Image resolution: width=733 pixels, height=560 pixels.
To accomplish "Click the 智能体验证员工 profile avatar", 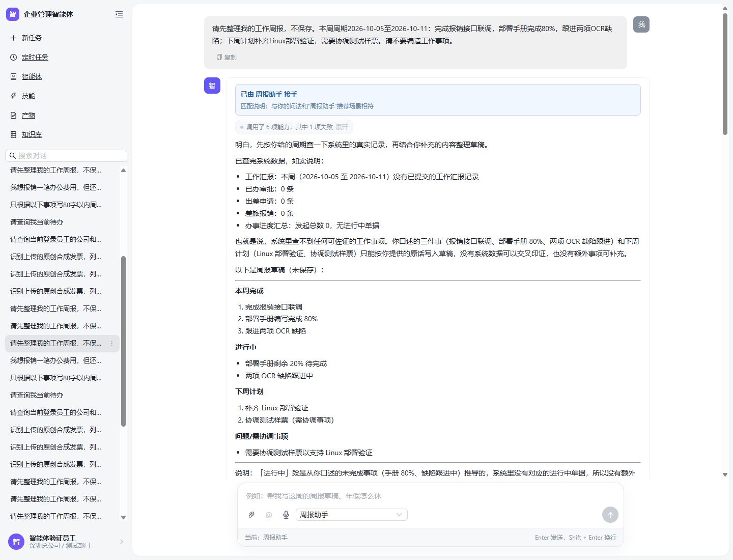I will pyautogui.click(x=16, y=542).
